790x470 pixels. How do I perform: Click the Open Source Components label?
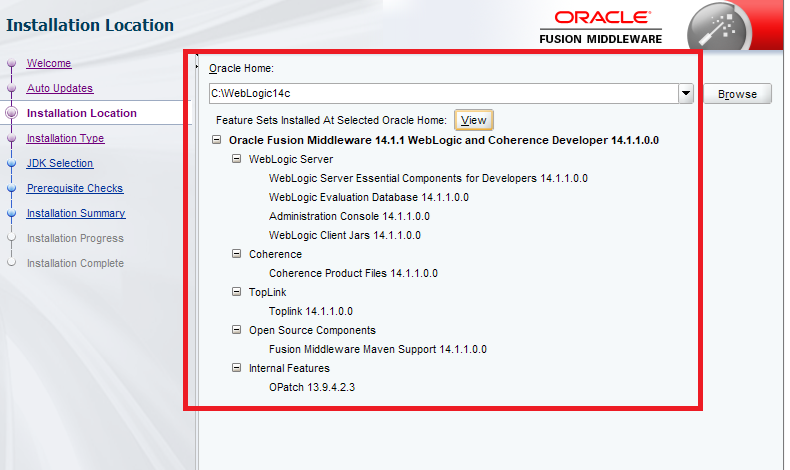(x=312, y=330)
